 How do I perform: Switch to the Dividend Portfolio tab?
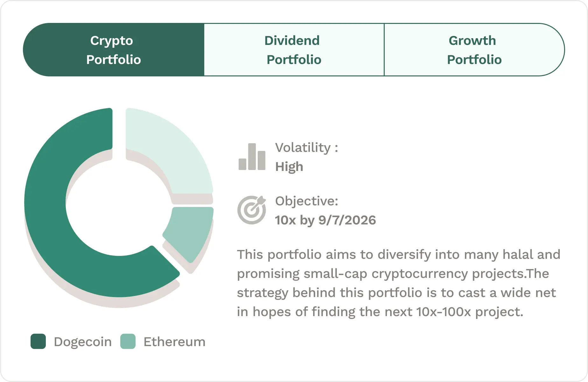[294, 50]
